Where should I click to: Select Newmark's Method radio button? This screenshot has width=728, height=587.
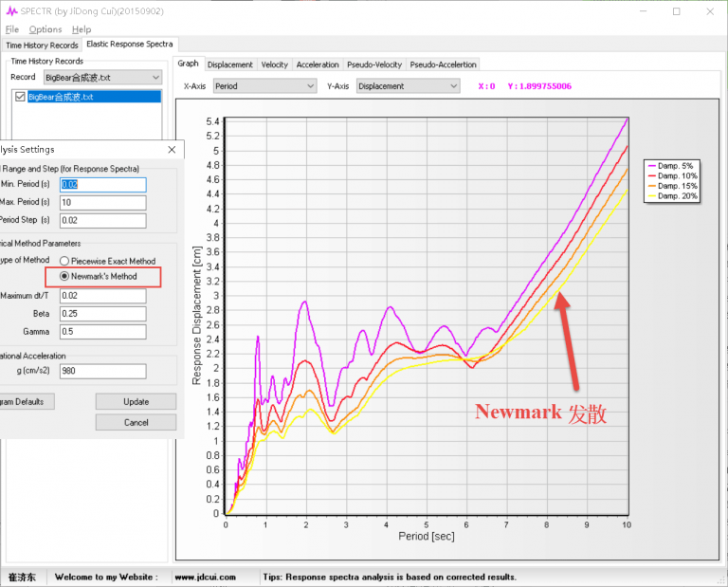point(64,276)
